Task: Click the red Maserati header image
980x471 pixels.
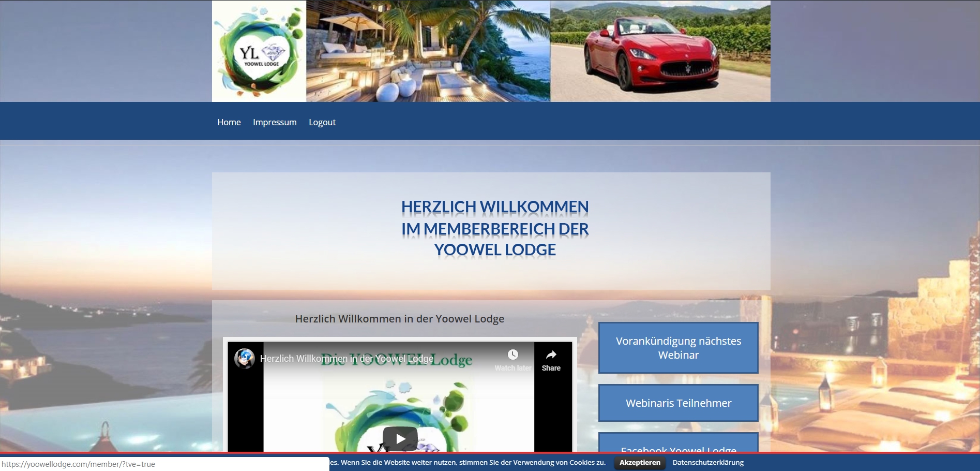Action: (660, 51)
